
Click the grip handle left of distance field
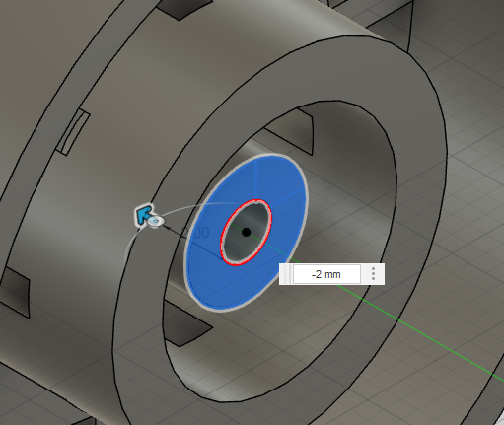[x=285, y=274]
